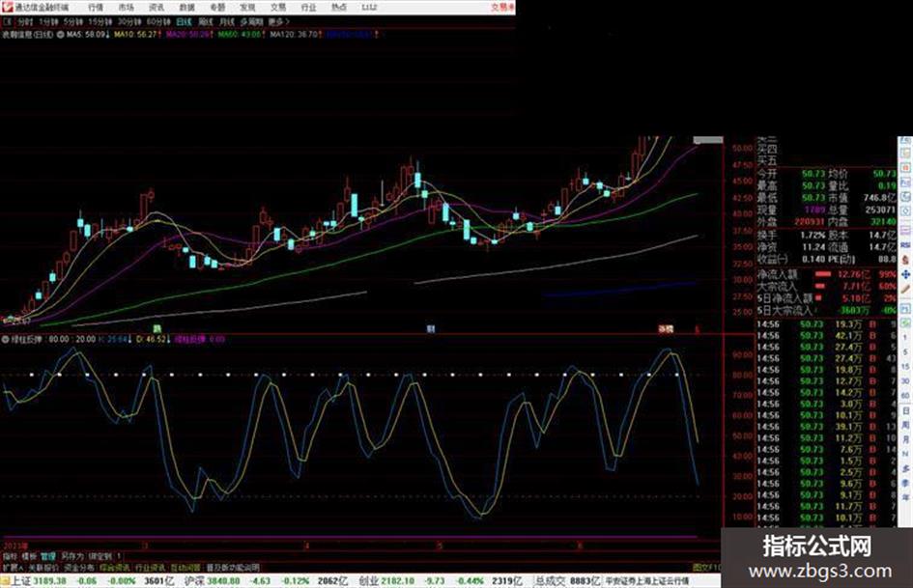The height and width of the screenshot is (588, 913).
Task: Click the MA5 value label
Action: (x=88, y=35)
